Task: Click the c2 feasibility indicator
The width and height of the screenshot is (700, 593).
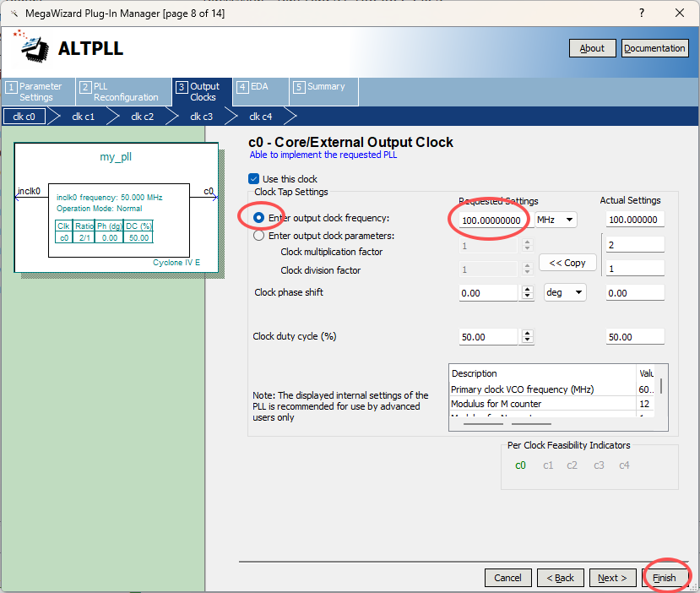Action: coord(572,465)
